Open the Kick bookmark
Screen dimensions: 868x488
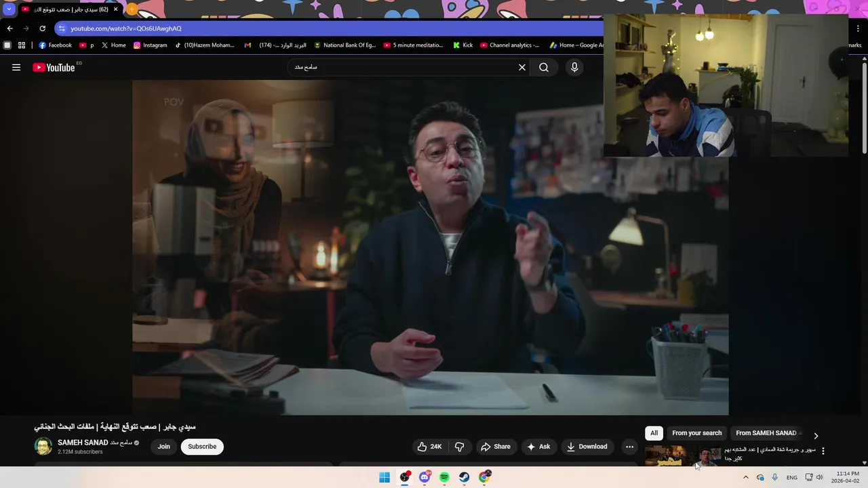point(462,45)
